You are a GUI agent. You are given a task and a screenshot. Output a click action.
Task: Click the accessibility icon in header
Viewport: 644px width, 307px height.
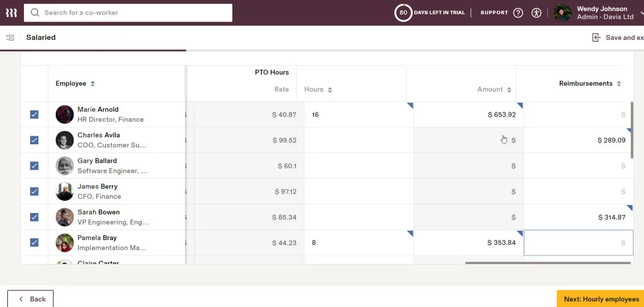537,13
